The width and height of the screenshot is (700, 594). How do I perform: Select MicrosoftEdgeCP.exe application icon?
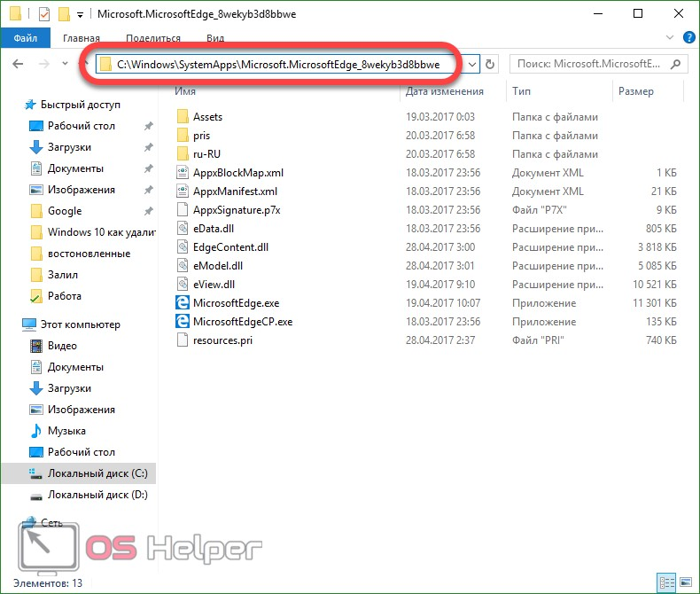183,322
